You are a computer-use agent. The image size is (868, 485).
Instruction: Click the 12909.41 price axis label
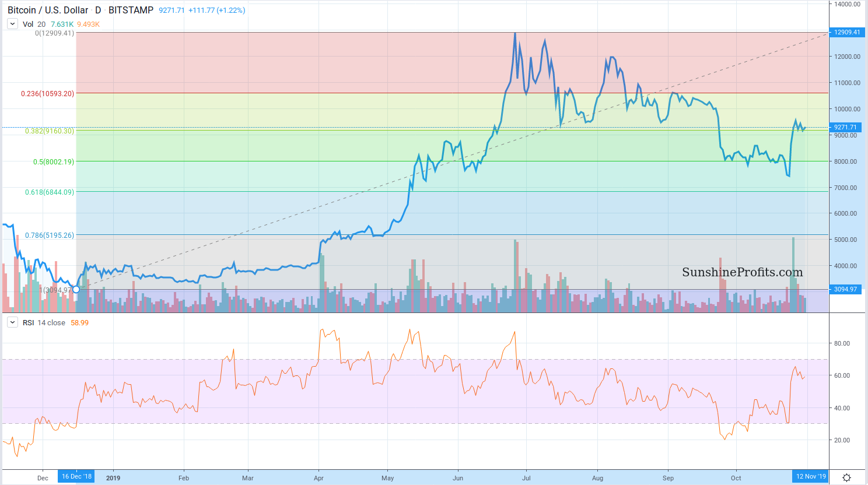pyautogui.click(x=847, y=32)
